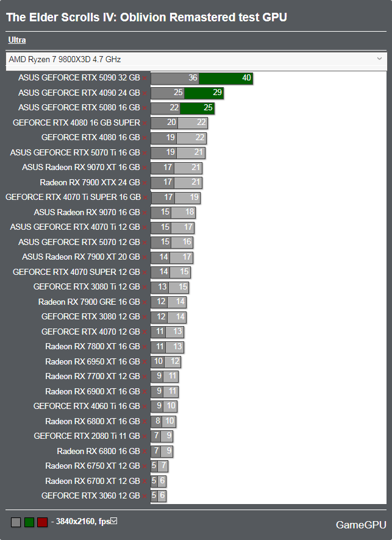Click the 36 fps minimum bar for RTX 5090

pyautogui.click(x=175, y=78)
